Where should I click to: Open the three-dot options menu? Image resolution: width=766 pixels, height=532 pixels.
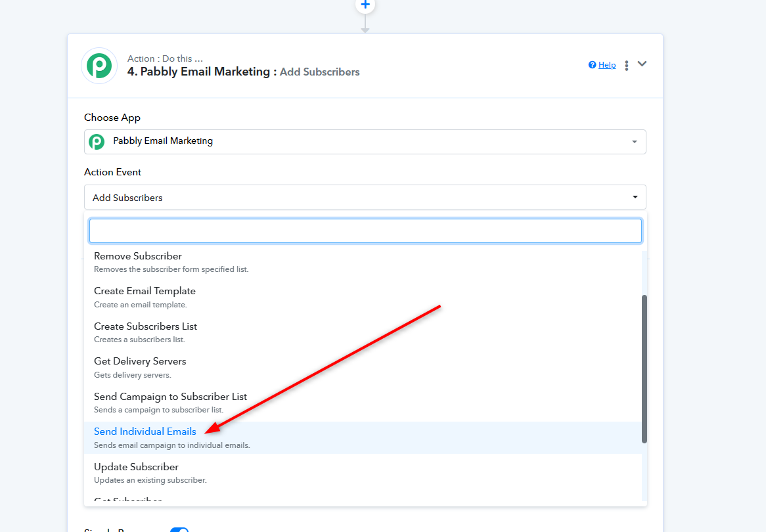626,66
